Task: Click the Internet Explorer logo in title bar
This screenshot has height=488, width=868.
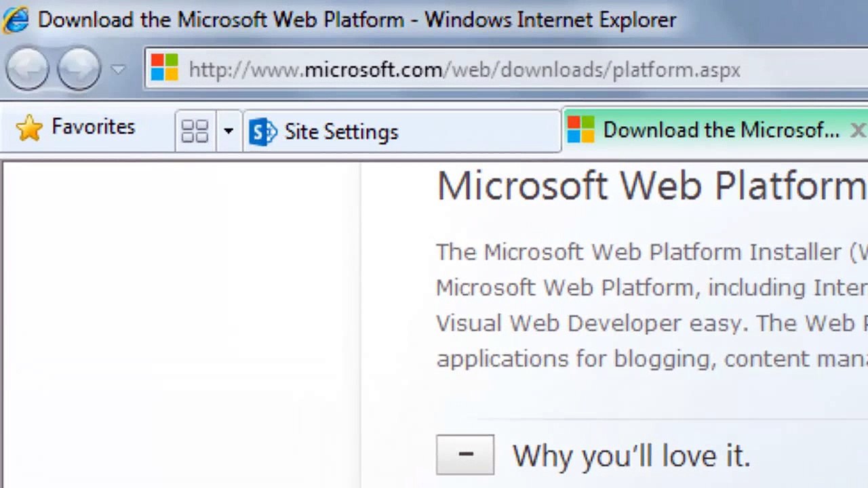Action: point(15,19)
